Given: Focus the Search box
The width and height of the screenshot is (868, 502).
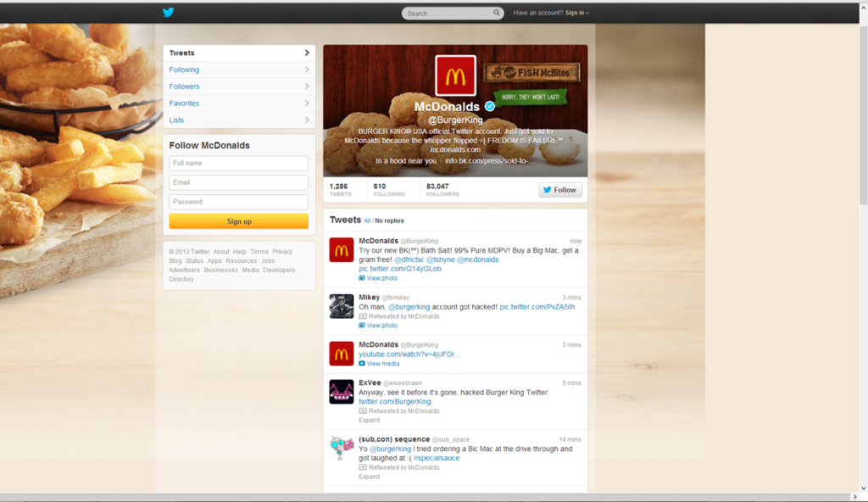Looking at the screenshot, I should tap(453, 13).
